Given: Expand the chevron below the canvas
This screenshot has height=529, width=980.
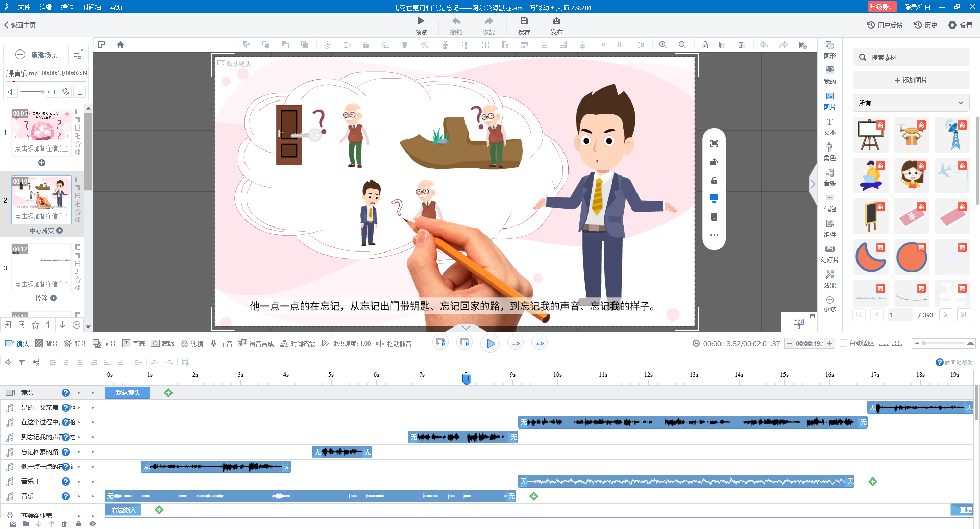Looking at the screenshot, I should click(466, 328).
